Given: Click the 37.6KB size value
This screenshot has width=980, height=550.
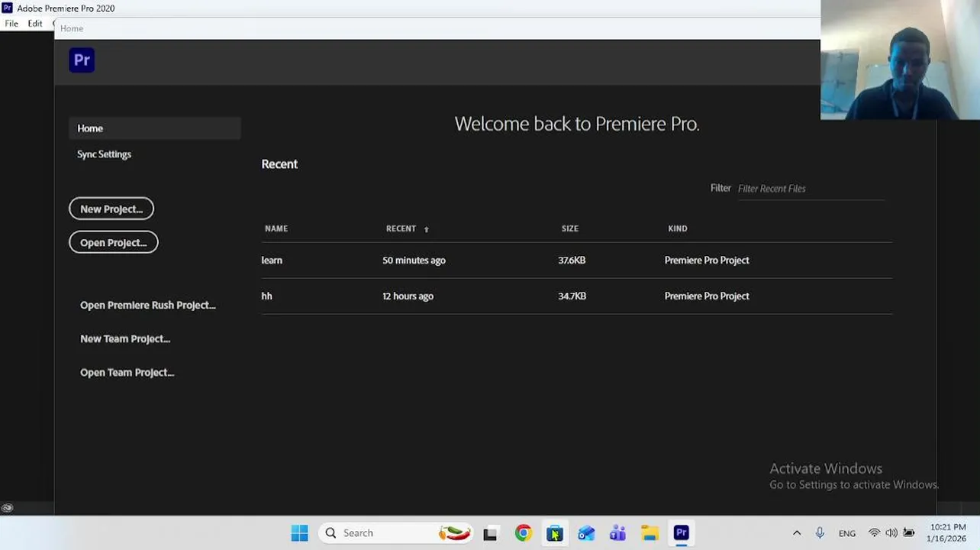Looking at the screenshot, I should 572,260.
